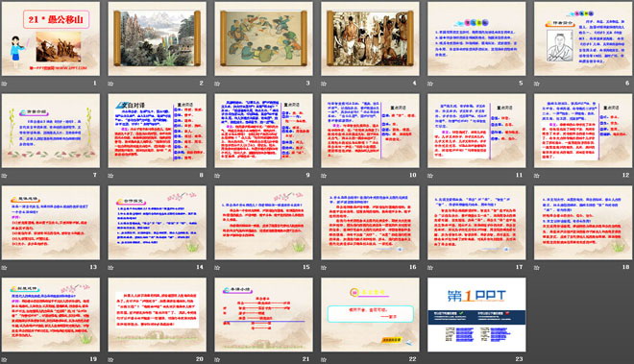This screenshot has height=364, width=634.
Task: Select slide 3 scroll painting of seated people
Action: (263, 38)
